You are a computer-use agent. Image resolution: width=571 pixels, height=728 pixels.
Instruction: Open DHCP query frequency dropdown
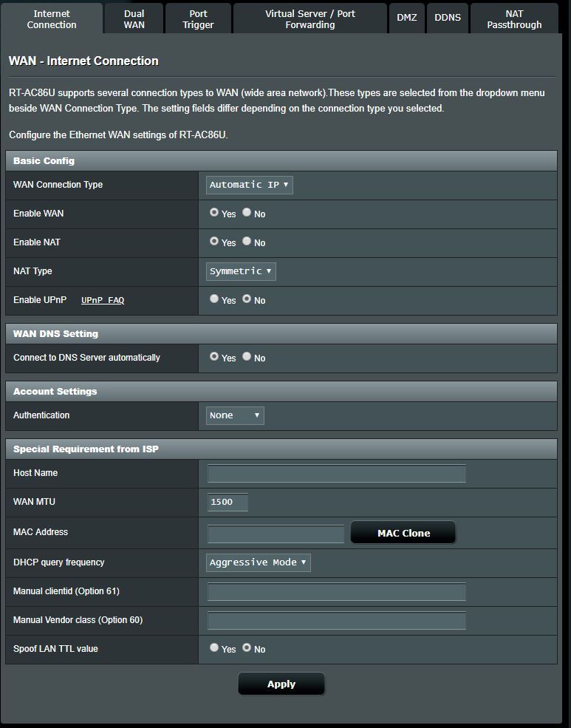point(258,562)
